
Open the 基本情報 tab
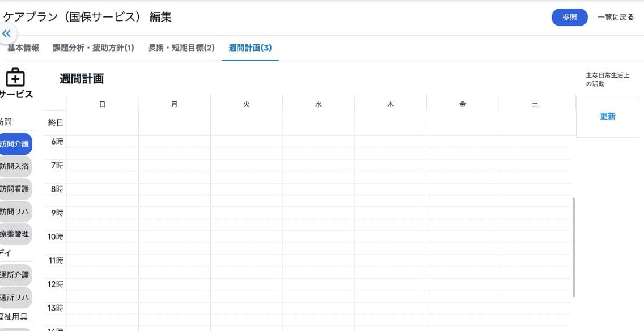[23, 48]
